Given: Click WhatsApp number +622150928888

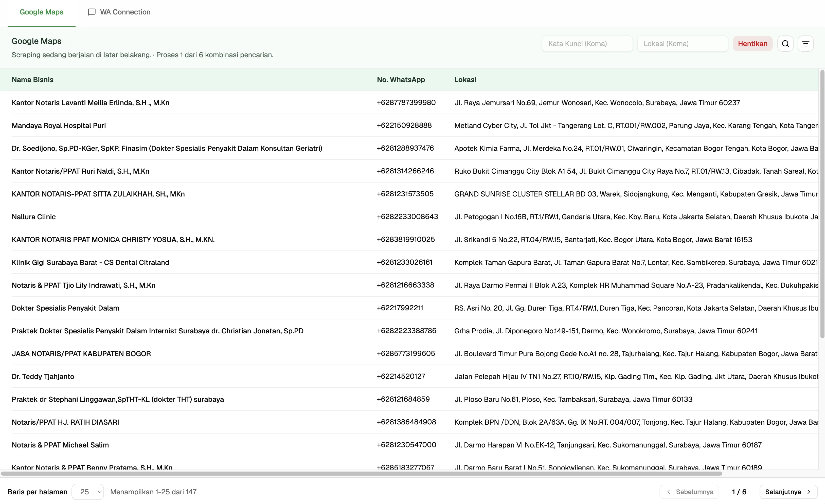Looking at the screenshot, I should pos(404,125).
